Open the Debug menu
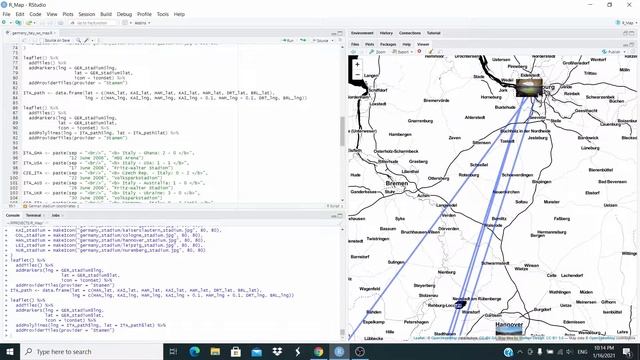This screenshot has width=640, height=360. pyautogui.click(x=124, y=14)
